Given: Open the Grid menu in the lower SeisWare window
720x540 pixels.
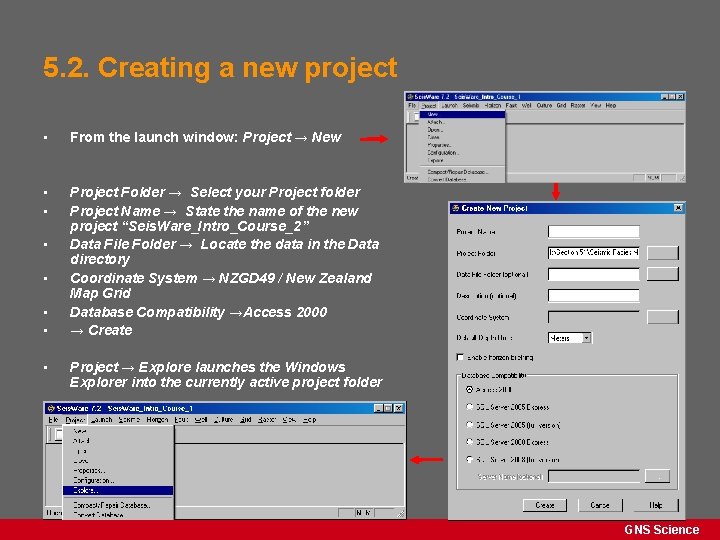Looking at the screenshot, I should click(x=246, y=420).
